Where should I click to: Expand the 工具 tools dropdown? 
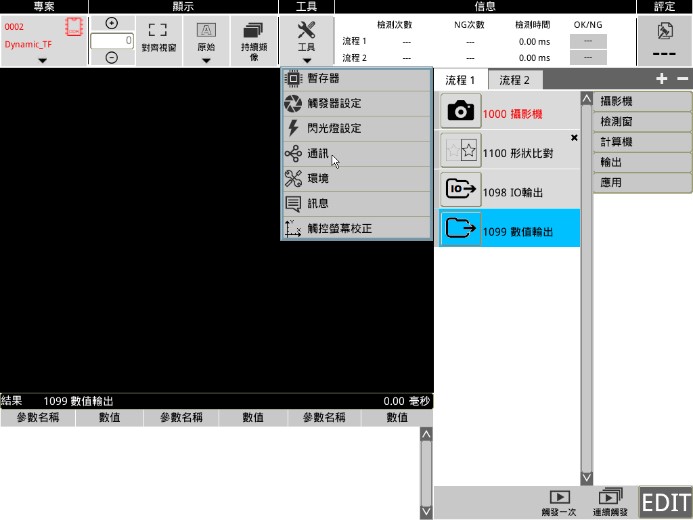coord(306,61)
